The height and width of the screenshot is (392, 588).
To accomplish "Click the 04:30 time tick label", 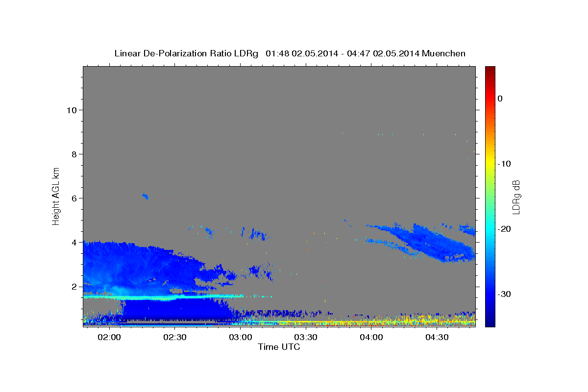I will [437, 338].
